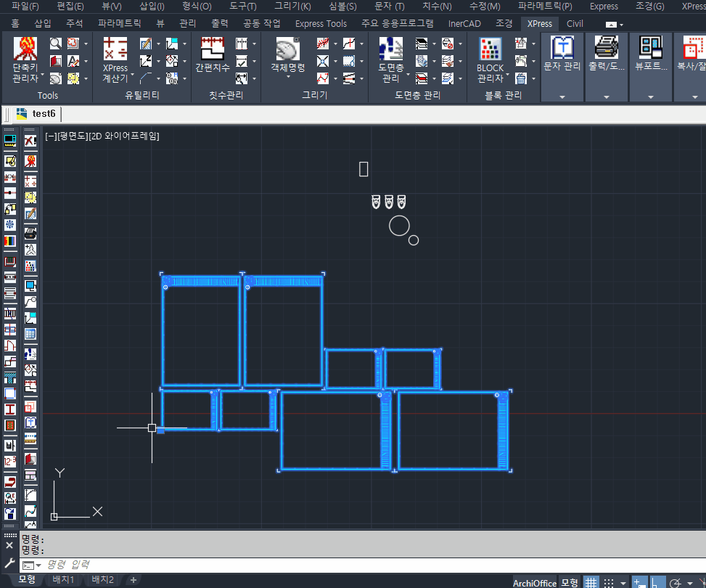Image resolution: width=706 pixels, height=588 pixels.
Task: Open the 파일(F) menu
Action: (25, 7)
